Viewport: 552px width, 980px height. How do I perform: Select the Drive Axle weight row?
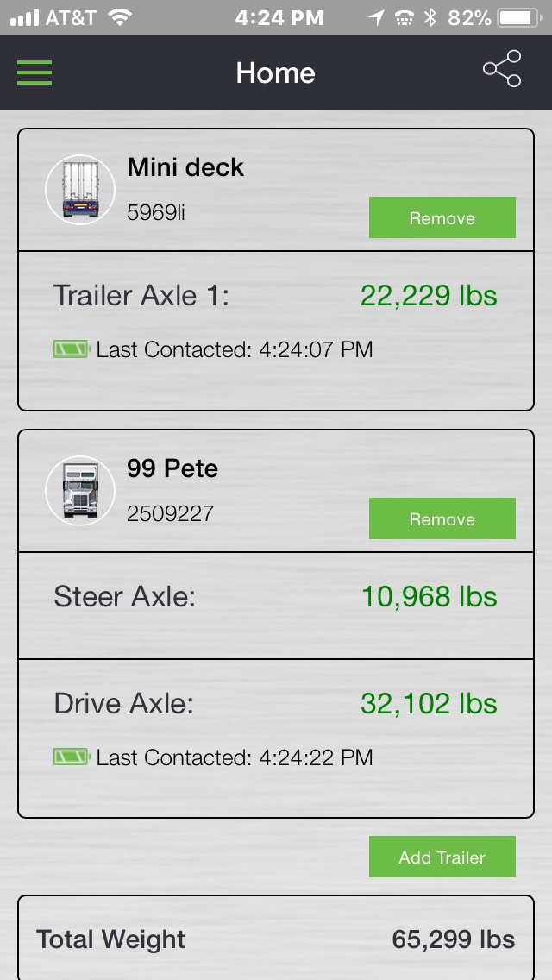click(x=275, y=704)
